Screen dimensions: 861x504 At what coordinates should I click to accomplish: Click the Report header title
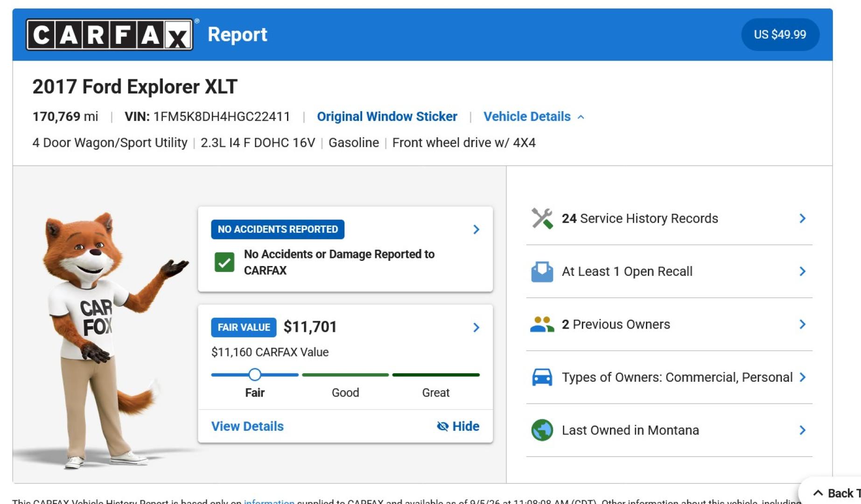pos(238,35)
